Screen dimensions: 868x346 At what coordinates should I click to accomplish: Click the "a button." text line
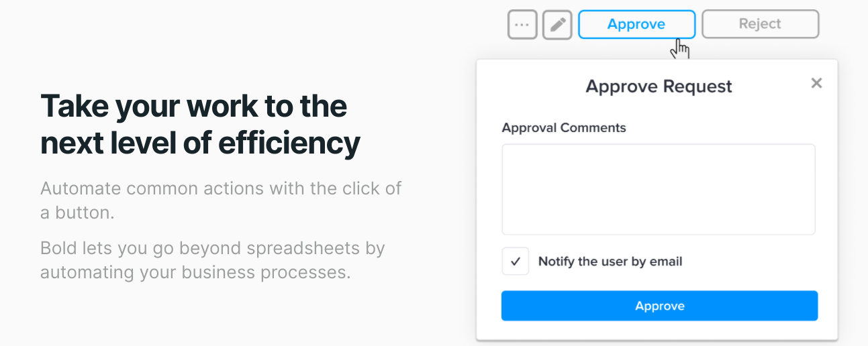(77, 213)
